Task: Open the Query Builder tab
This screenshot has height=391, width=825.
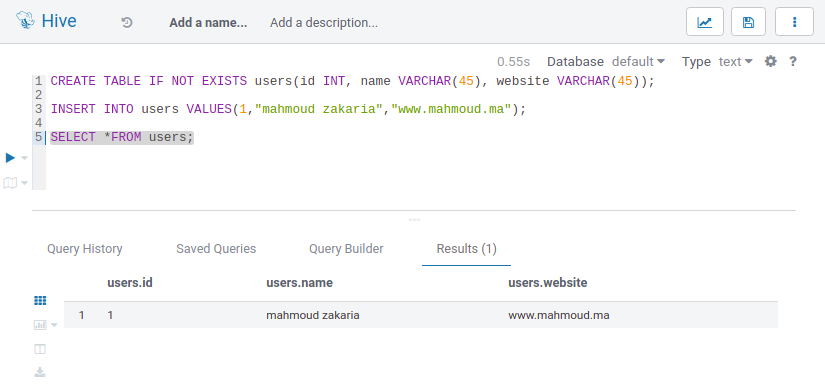Action: click(x=346, y=248)
